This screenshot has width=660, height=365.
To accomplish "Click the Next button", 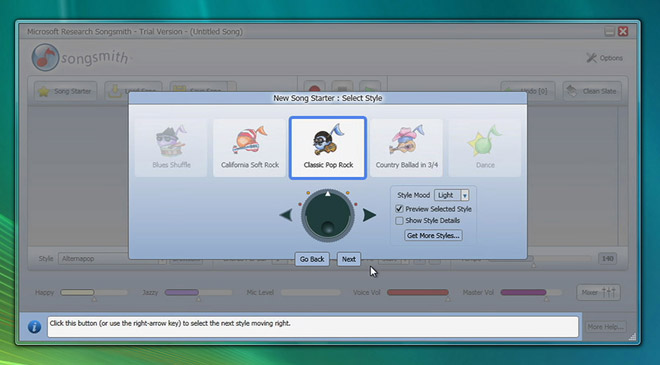I will pyautogui.click(x=349, y=259).
